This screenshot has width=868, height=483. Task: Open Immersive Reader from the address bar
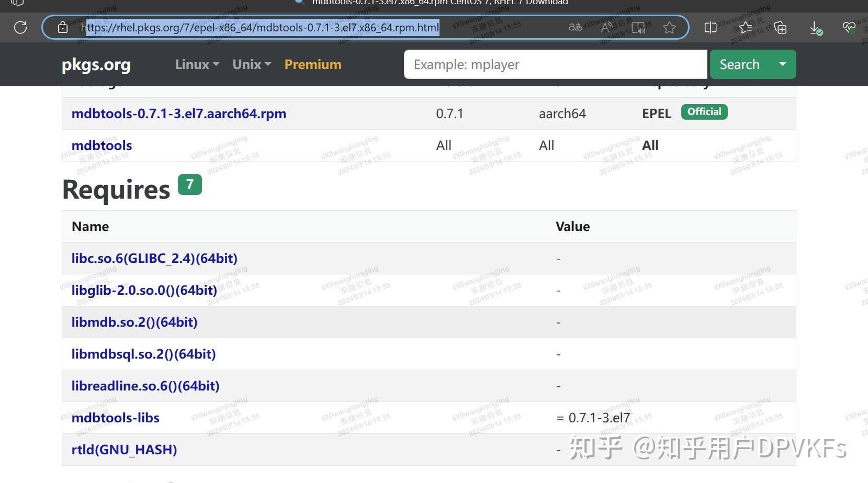click(638, 27)
